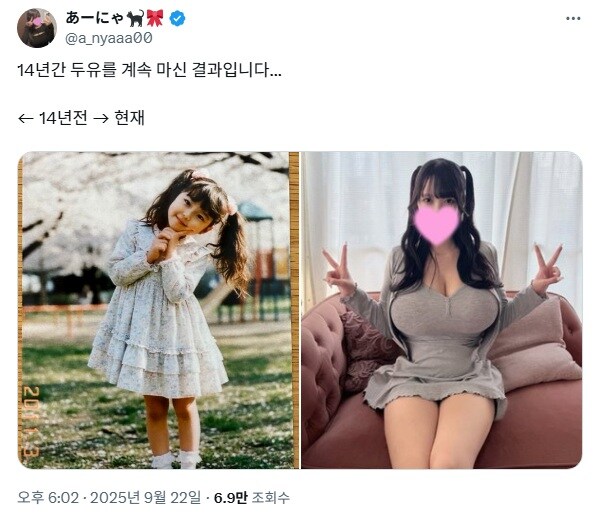595x522 pixels.
Task: Click the right arrow before 현재
Action: pyautogui.click(x=101, y=119)
